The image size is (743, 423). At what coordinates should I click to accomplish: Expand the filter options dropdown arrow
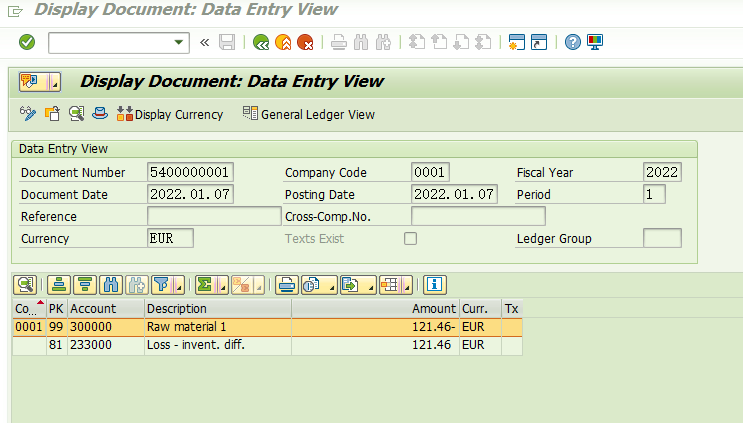point(179,285)
